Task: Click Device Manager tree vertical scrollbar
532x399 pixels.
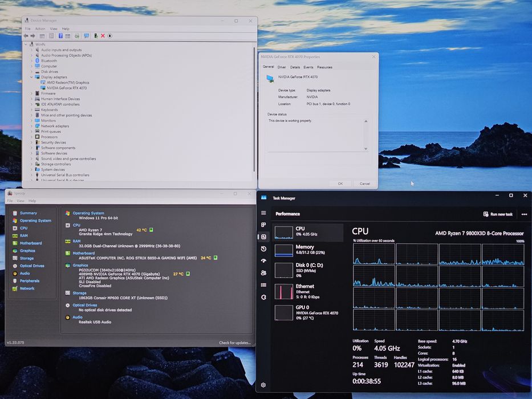Action: (x=254, y=109)
